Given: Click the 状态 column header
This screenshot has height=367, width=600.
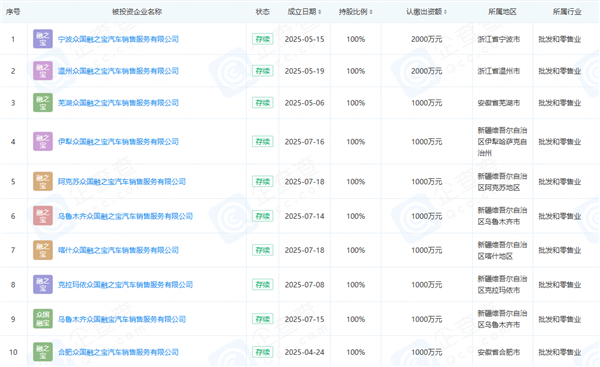Looking at the screenshot, I should tap(262, 12).
